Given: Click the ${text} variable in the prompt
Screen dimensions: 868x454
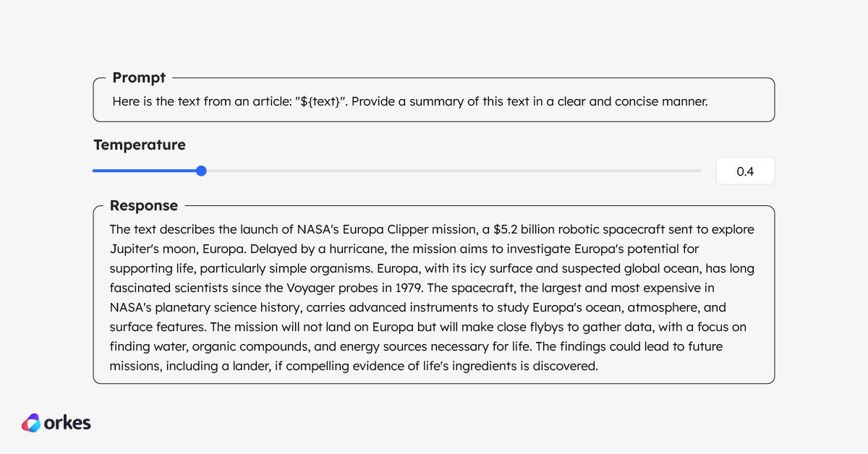Looking at the screenshot, I should tap(321, 101).
